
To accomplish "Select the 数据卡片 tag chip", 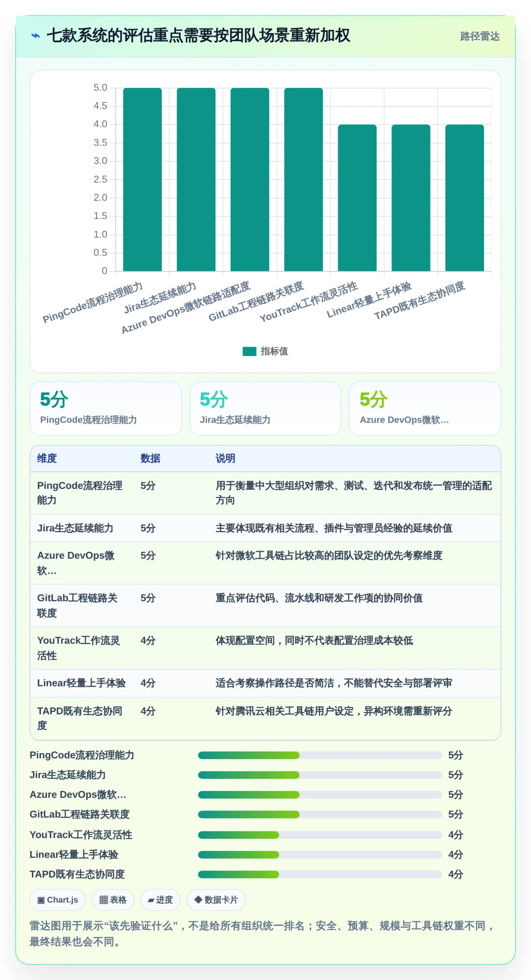I will pos(216,900).
